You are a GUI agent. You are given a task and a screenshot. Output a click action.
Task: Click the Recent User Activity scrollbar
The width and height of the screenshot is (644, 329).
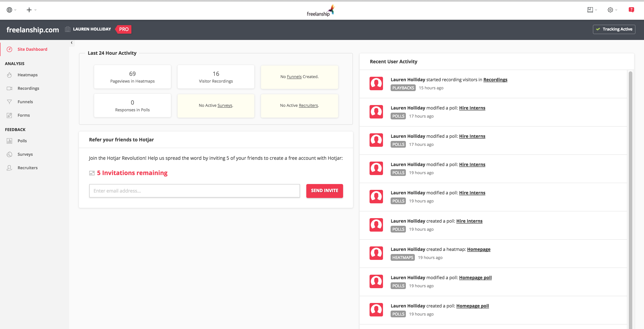[x=630, y=175]
